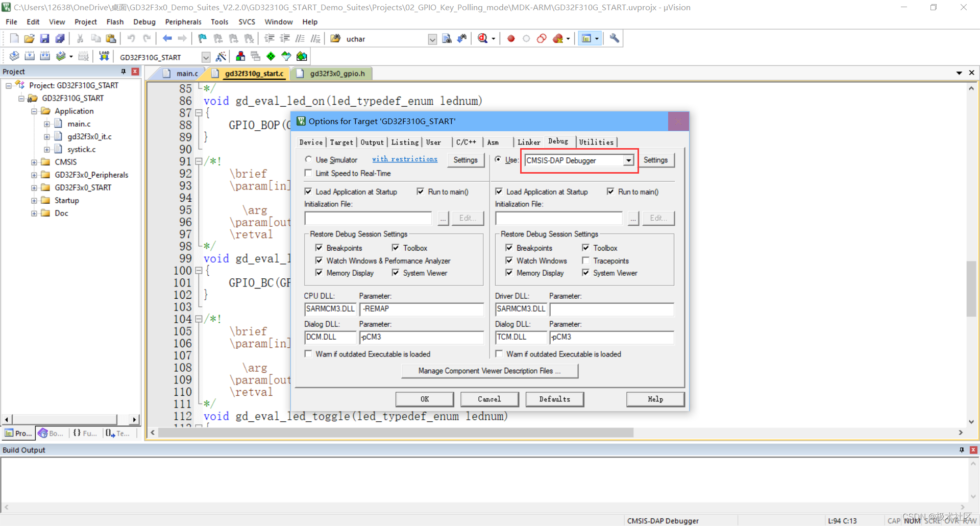
Task: Open Manage Project Items cubes icon
Action: pyautogui.click(x=240, y=56)
